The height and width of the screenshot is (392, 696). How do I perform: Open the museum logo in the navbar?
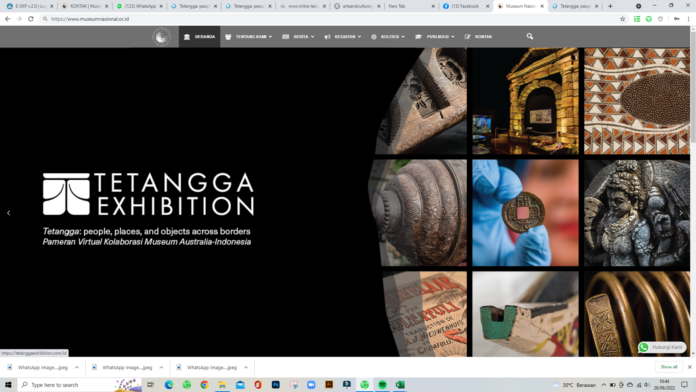[161, 36]
